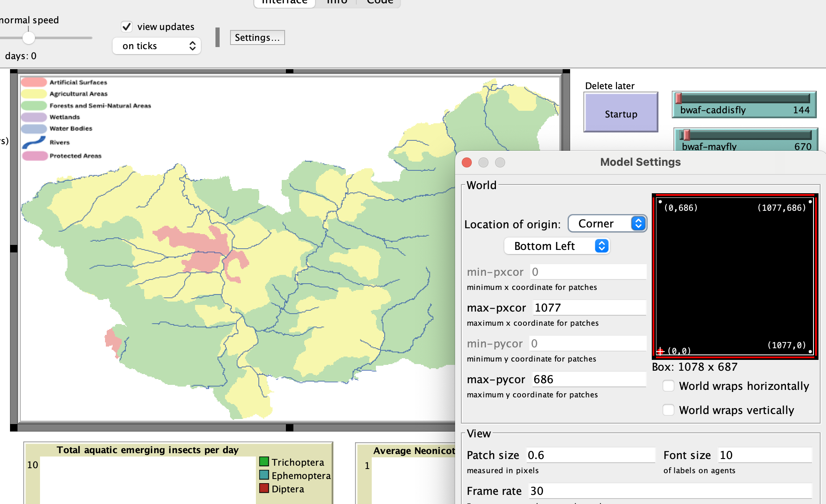This screenshot has height=504, width=826.
Task: Switch to the Code tab
Action: [380, 2]
